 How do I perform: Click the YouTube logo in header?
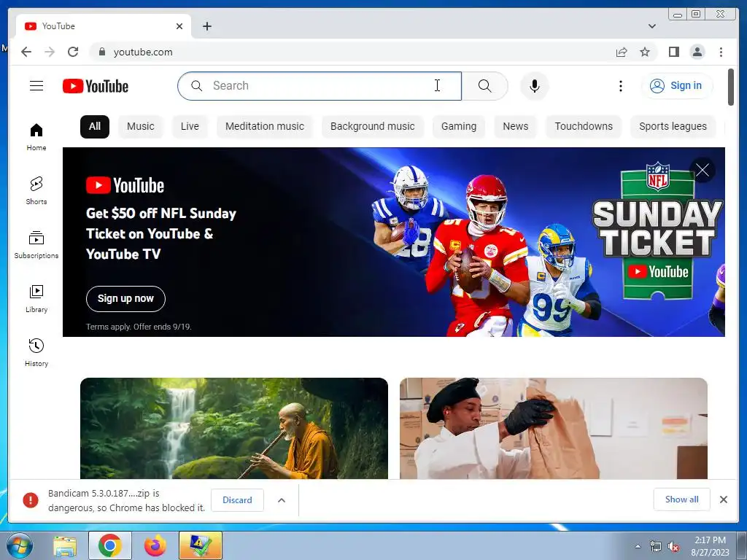click(96, 86)
